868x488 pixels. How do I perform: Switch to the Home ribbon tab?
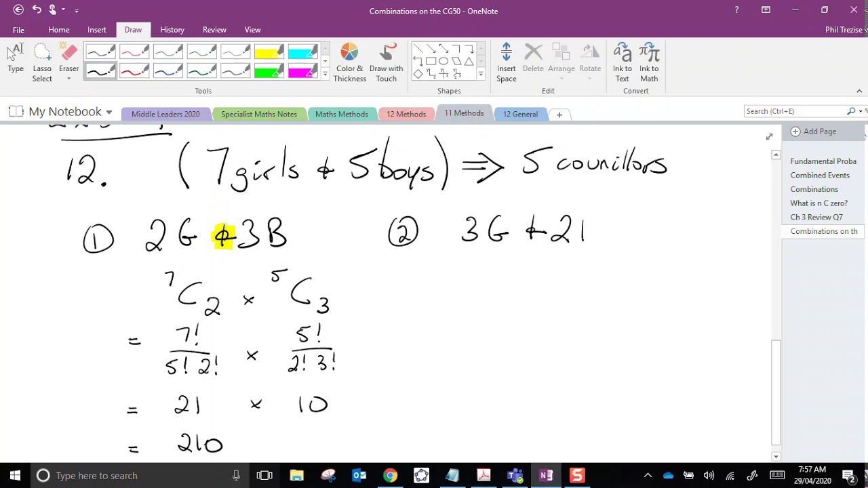(x=59, y=30)
